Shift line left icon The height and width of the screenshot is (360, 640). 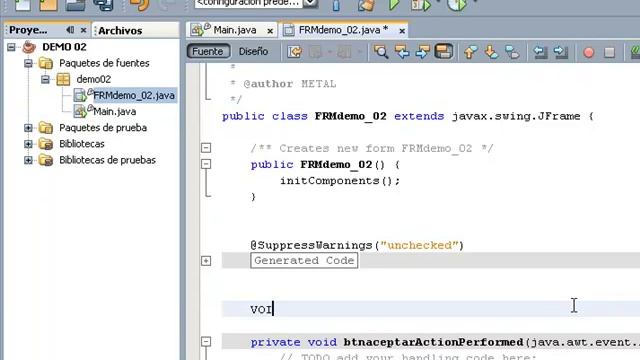(540, 52)
